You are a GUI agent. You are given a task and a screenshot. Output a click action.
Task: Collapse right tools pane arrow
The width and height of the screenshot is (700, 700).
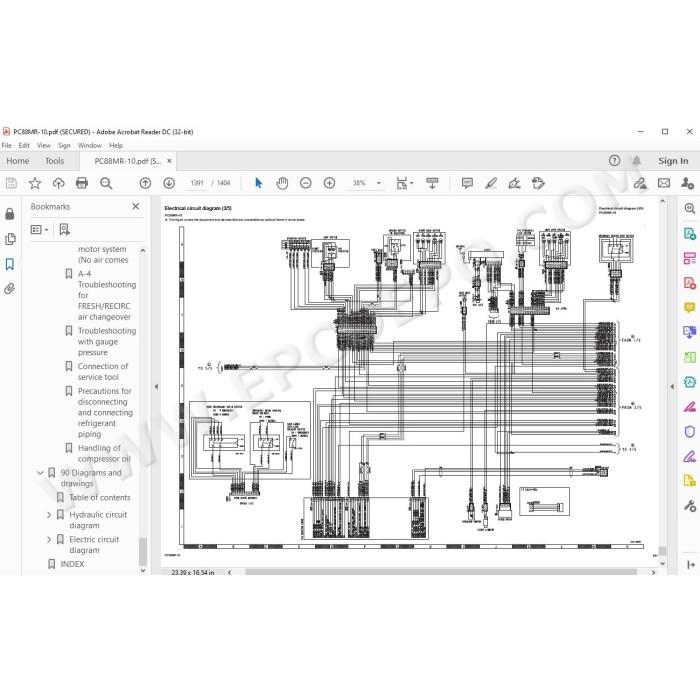672,387
